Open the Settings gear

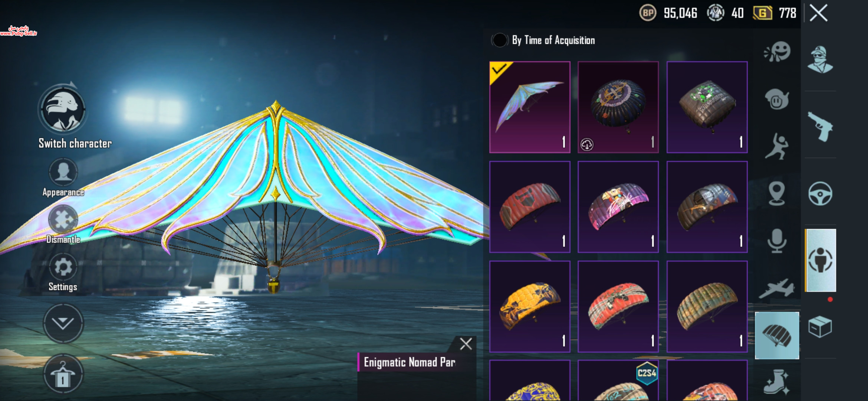point(63,267)
